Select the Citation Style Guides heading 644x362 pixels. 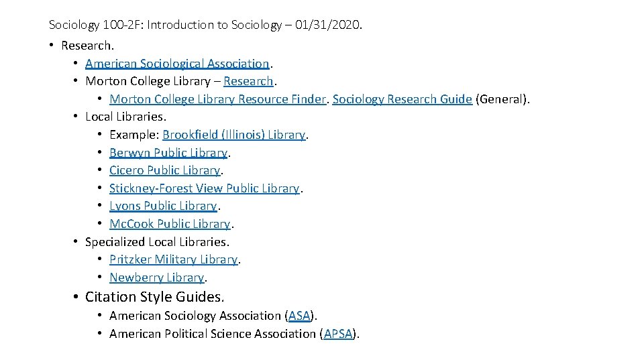(155, 296)
